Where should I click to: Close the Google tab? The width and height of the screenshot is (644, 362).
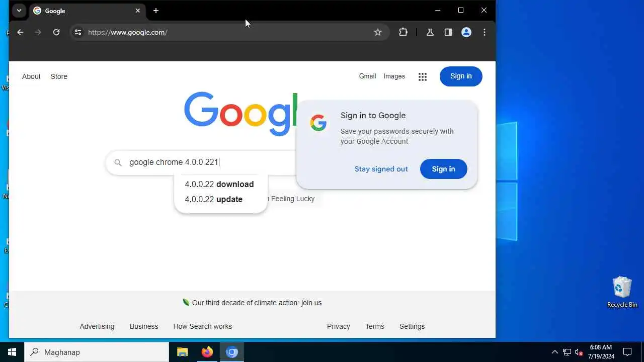(138, 11)
